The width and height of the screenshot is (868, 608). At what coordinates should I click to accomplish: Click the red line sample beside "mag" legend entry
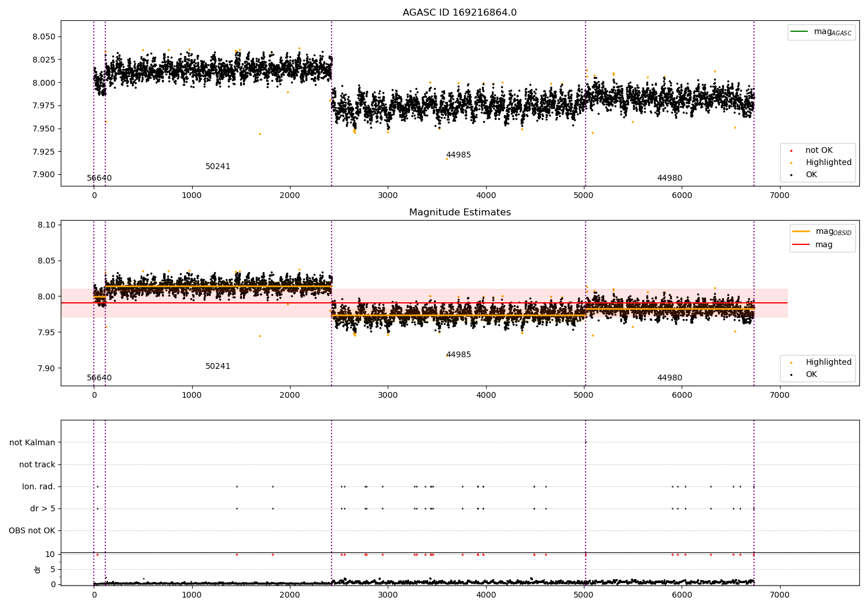point(801,245)
